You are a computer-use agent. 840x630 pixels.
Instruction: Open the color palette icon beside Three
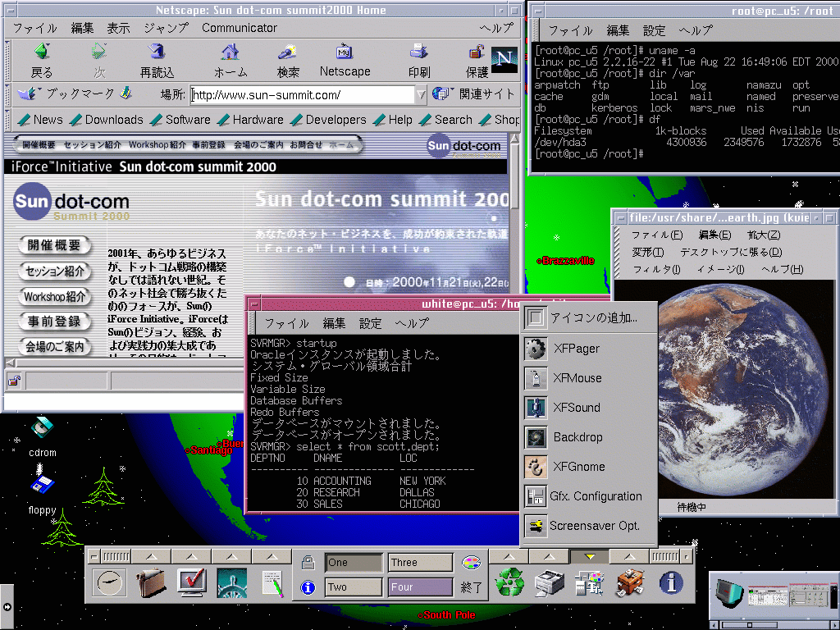(471, 563)
